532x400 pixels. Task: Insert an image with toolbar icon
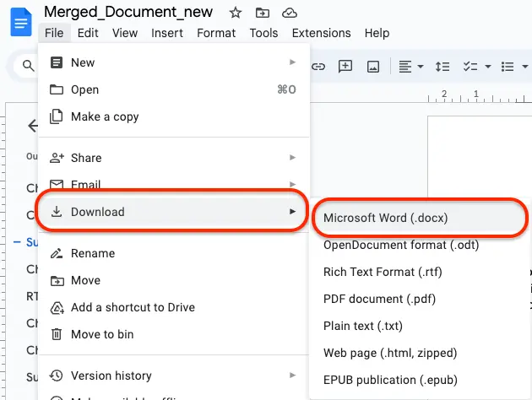(373, 67)
